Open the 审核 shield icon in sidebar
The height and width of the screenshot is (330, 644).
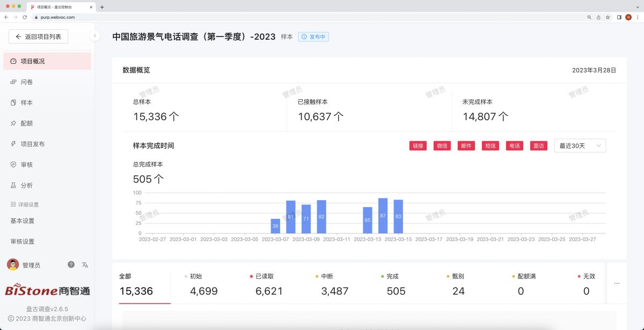pos(13,165)
